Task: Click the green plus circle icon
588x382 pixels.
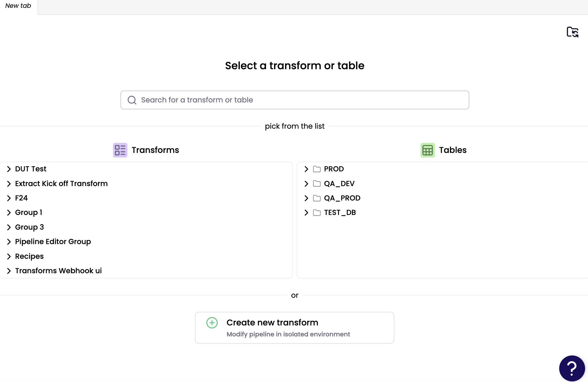Action: point(212,323)
